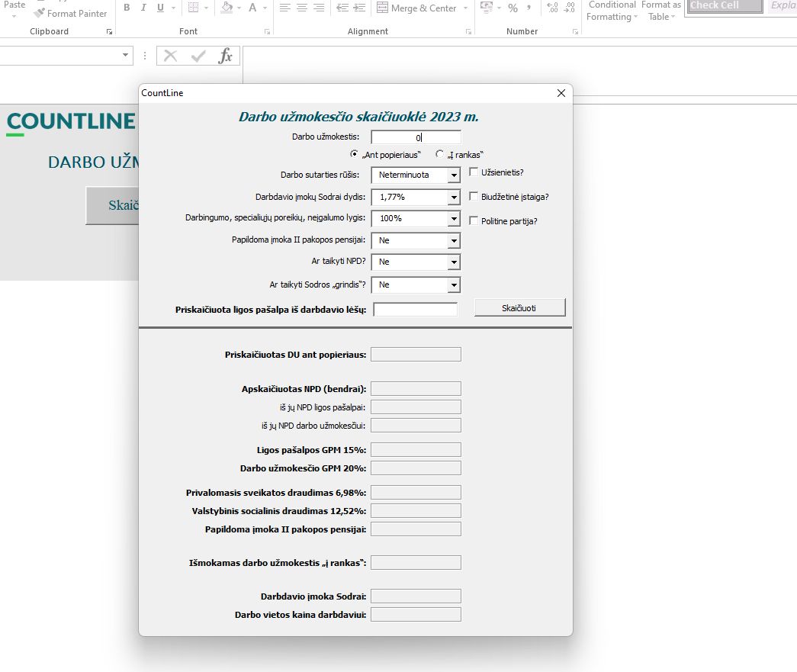The image size is (797, 672).
Task: Check the Biudžetinė įstaiga? checkbox
Action: [474, 196]
